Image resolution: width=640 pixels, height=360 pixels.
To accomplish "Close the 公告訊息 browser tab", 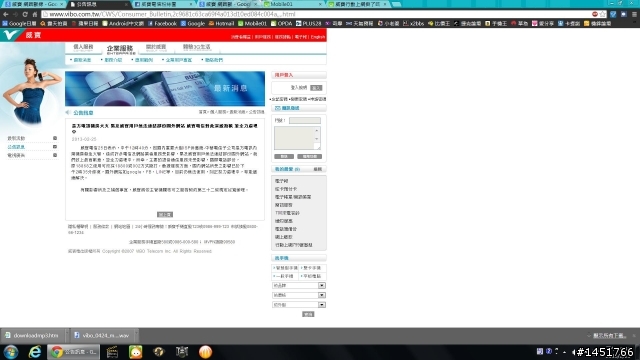I will [126, 4].
